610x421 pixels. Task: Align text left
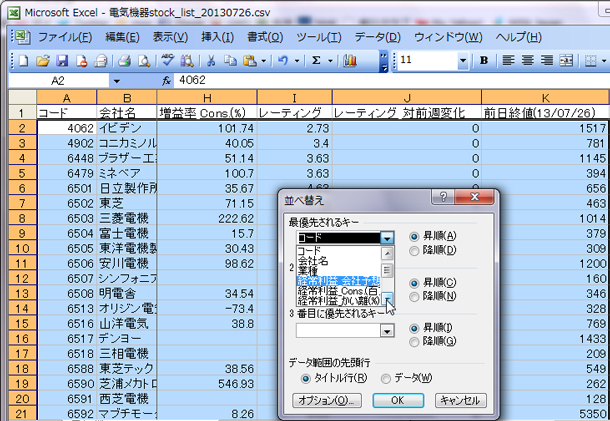coord(508,61)
